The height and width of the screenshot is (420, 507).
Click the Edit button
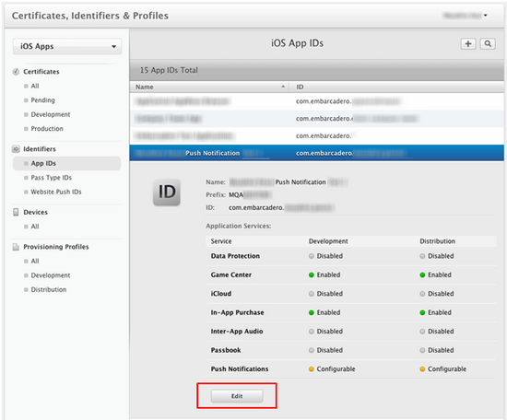pyautogui.click(x=237, y=396)
